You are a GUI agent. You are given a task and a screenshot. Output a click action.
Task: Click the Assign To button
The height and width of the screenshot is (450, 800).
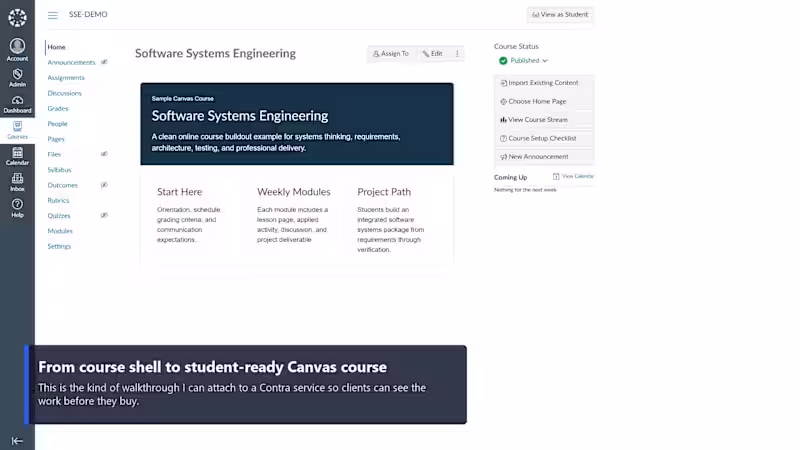(391, 54)
